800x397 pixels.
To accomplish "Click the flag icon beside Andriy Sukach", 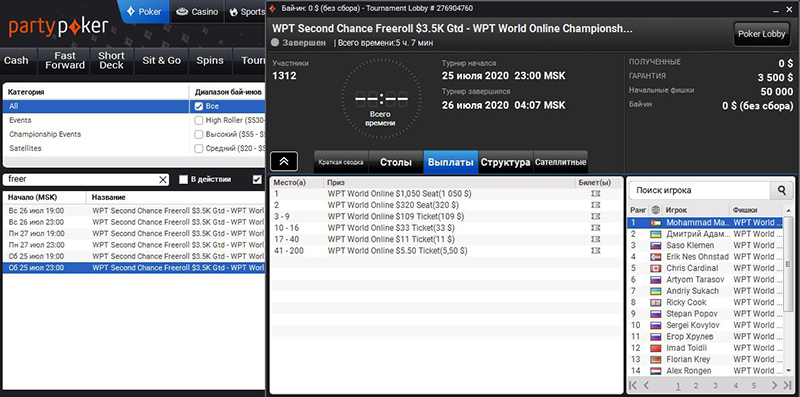I will point(656,291).
